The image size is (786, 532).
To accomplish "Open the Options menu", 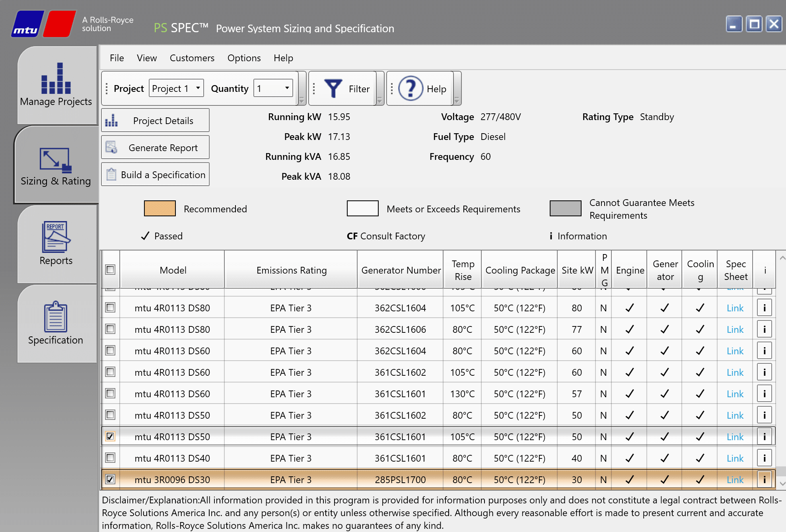I will coord(244,58).
